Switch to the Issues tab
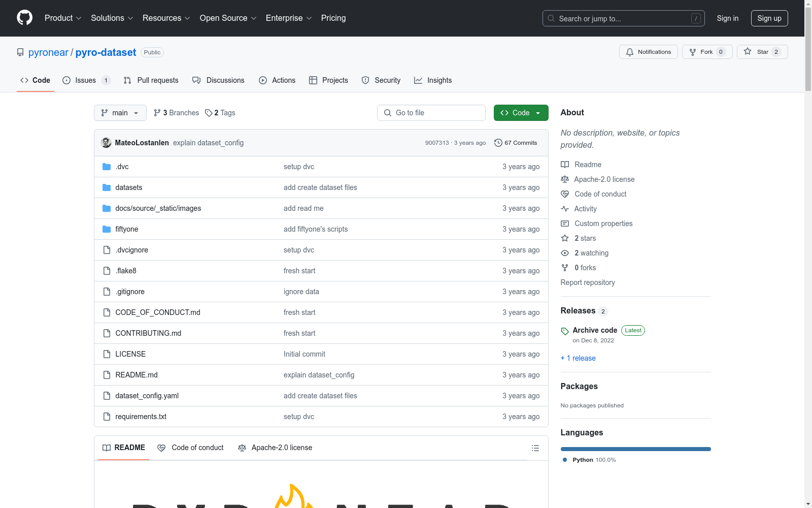The width and height of the screenshot is (812, 508). click(x=86, y=80)
